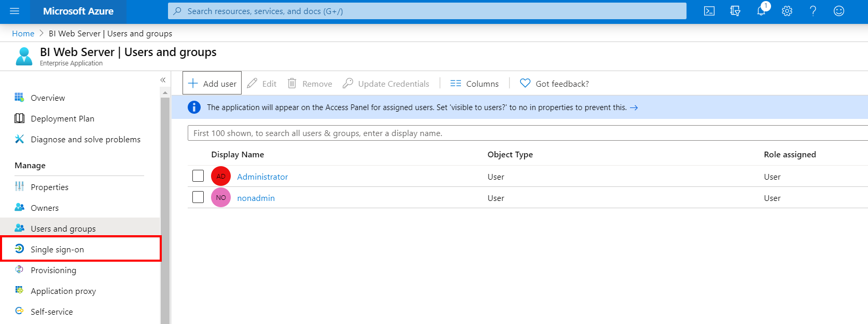Viewport: 868px width, 324px height.
Task: Open the help question mark
Action: tap(813, 11)
